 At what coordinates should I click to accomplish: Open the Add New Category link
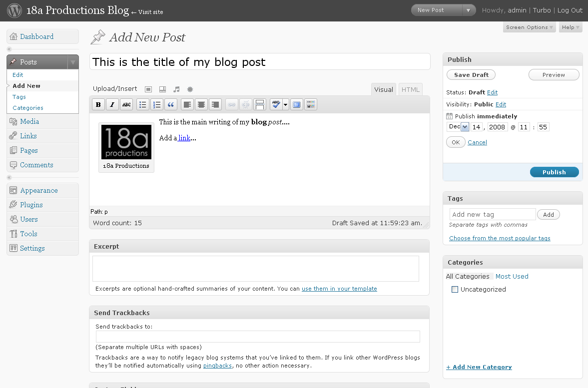click(479, 367)
